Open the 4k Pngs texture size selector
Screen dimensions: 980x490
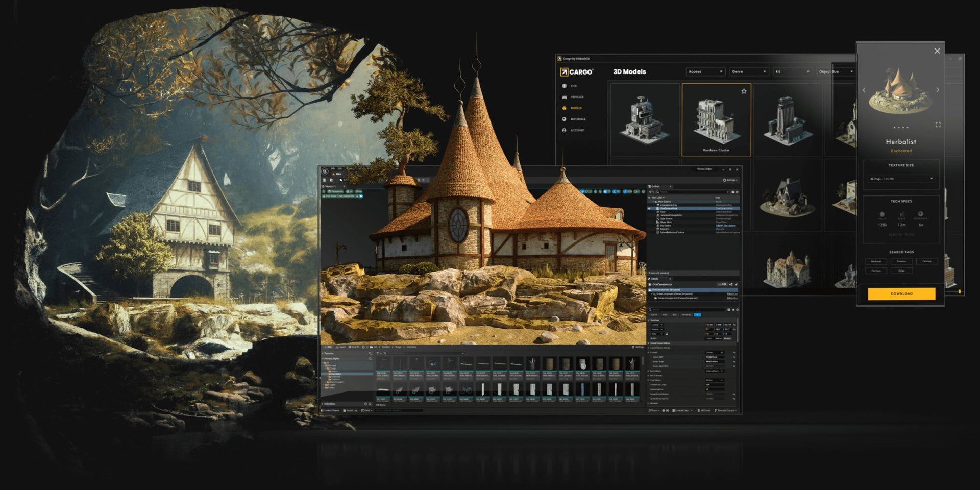coord(900,180)
